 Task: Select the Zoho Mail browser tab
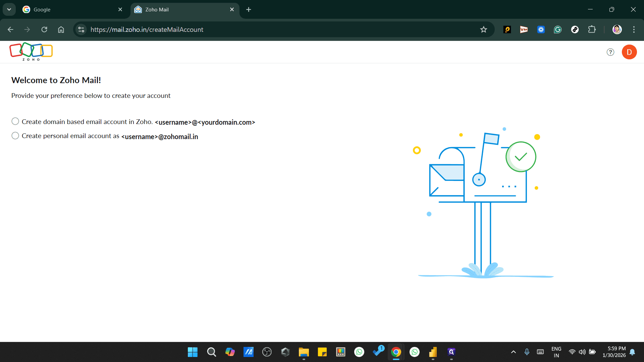point(184,9)
